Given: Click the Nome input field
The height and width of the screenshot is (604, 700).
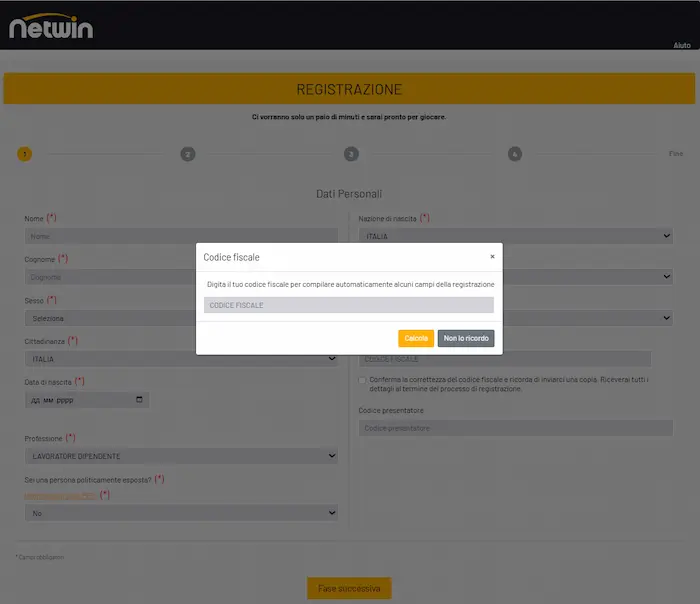Looking at the screenshot, I should coord(181,236).
